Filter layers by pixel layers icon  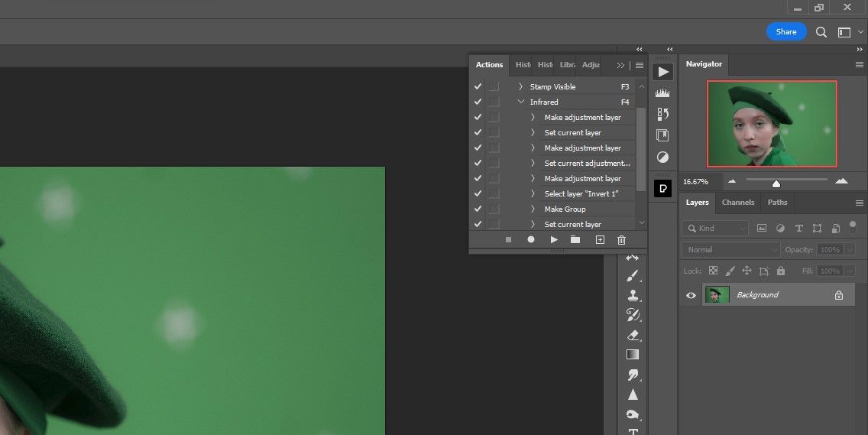(x=762, y=228)
